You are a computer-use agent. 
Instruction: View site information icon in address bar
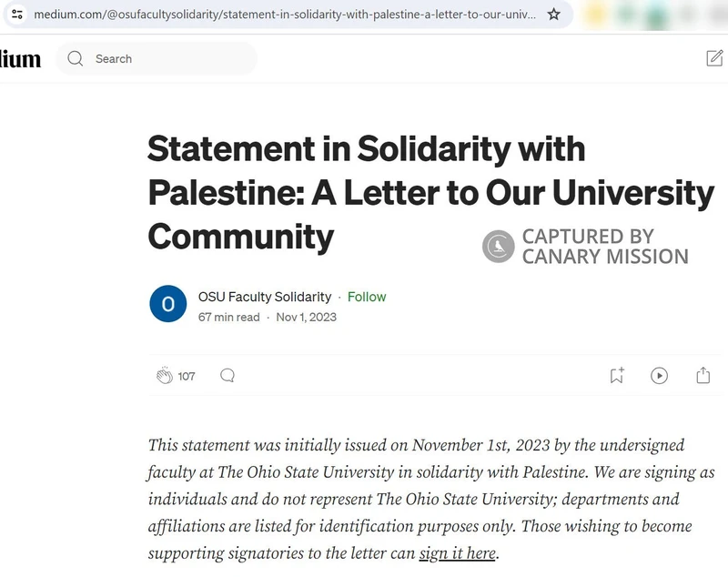point(16,15)
